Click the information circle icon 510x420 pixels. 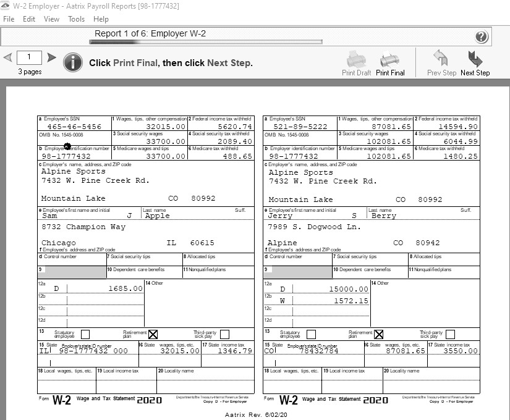tap(73, 62)
